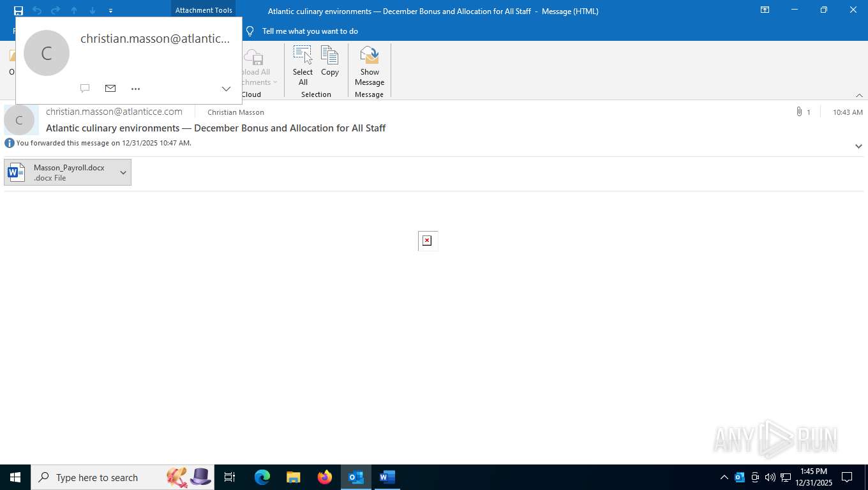The image size is (868, 490).
Task: Switch to Outlook in the taskbar
Action: point(356,477)
